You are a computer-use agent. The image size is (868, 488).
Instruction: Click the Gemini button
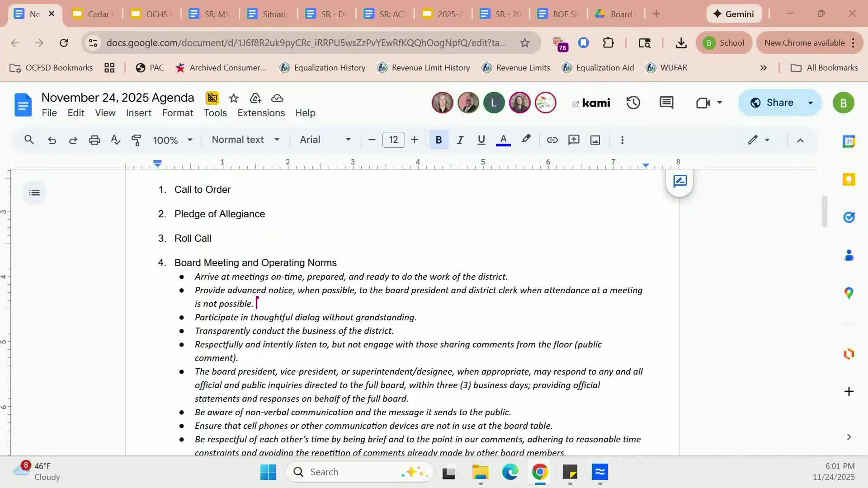coord(733,14)
